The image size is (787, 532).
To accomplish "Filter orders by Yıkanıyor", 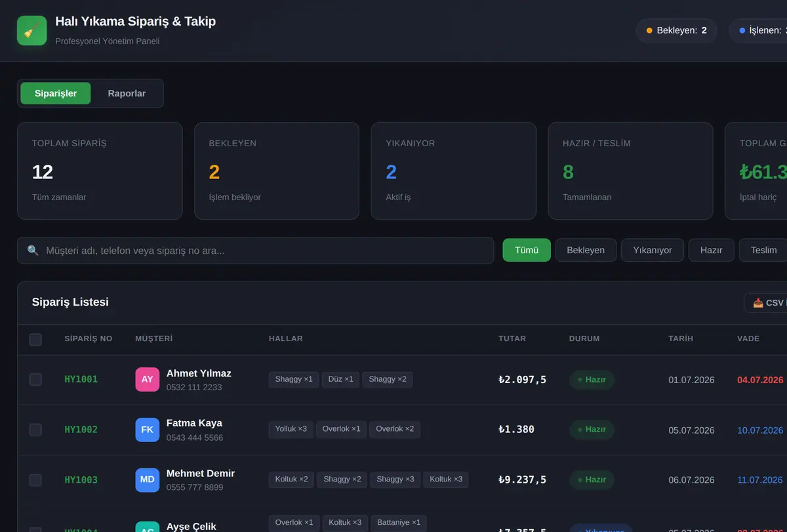I will pos(653,250).
